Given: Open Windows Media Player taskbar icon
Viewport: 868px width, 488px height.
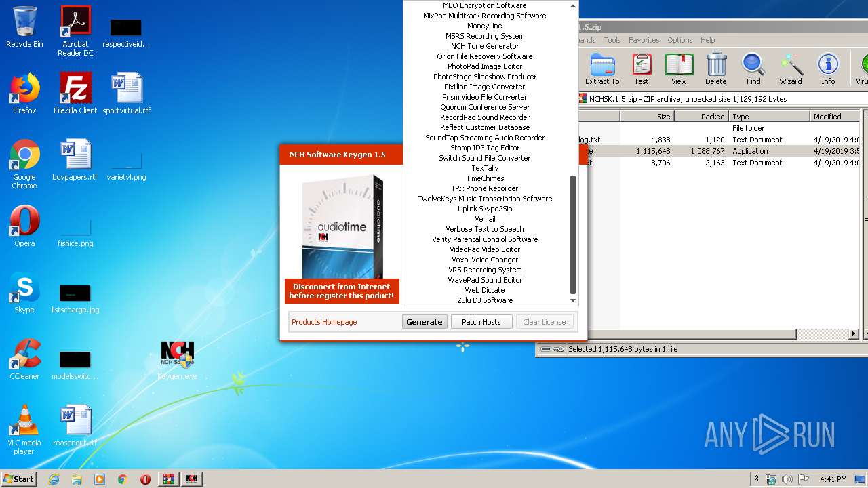Looking at the screenshot, I should coord(100,479).
